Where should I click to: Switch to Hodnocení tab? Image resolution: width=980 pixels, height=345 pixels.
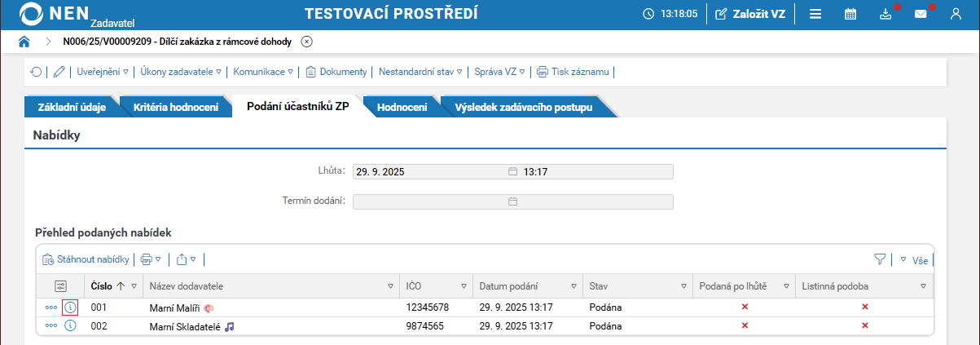[x=402, y=108]
